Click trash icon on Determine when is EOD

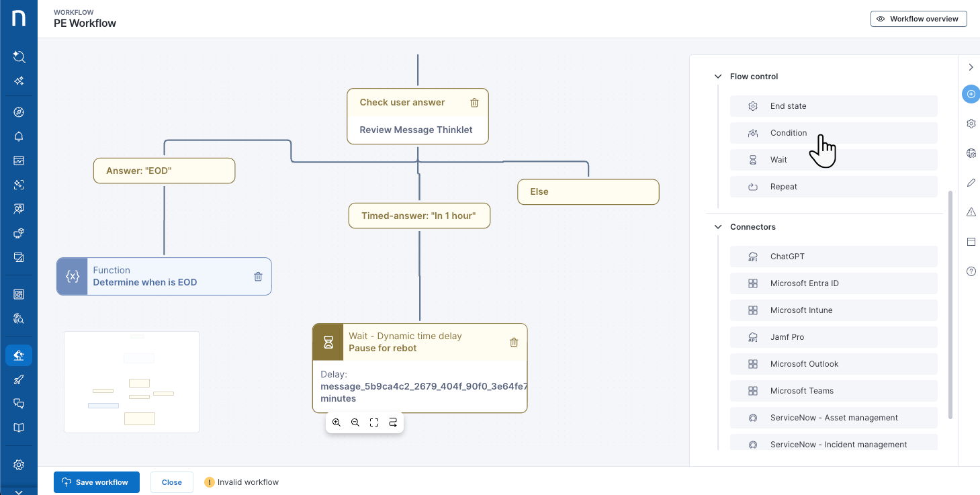258,277
